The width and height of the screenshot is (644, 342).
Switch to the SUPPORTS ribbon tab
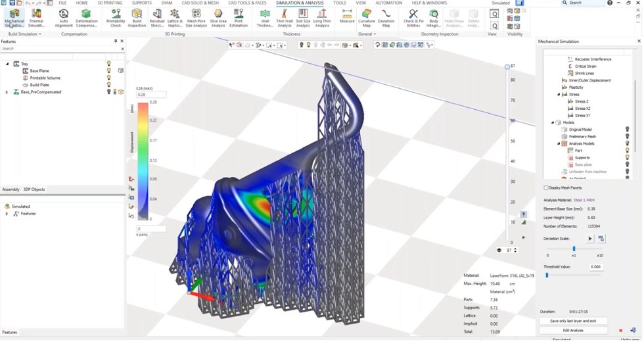tap(141, 3)
